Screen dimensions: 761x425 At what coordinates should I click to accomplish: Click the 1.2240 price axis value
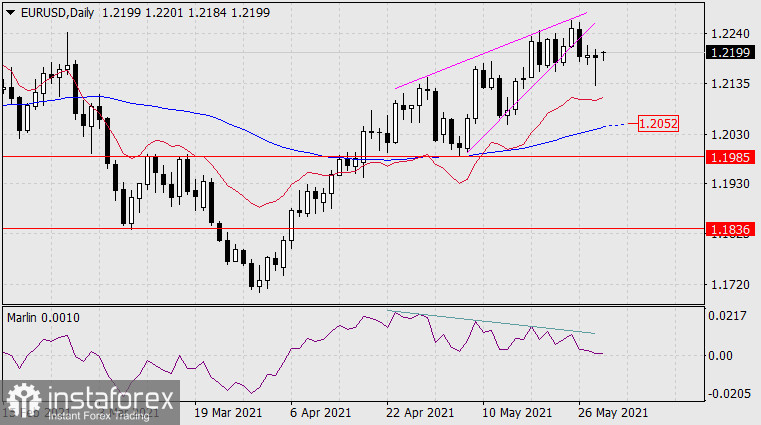point(728,31)
